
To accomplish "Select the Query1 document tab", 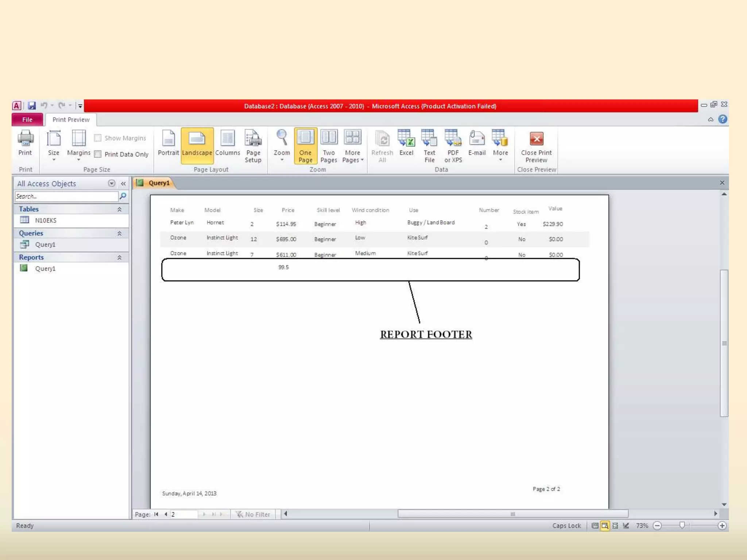I will (159, 183).
